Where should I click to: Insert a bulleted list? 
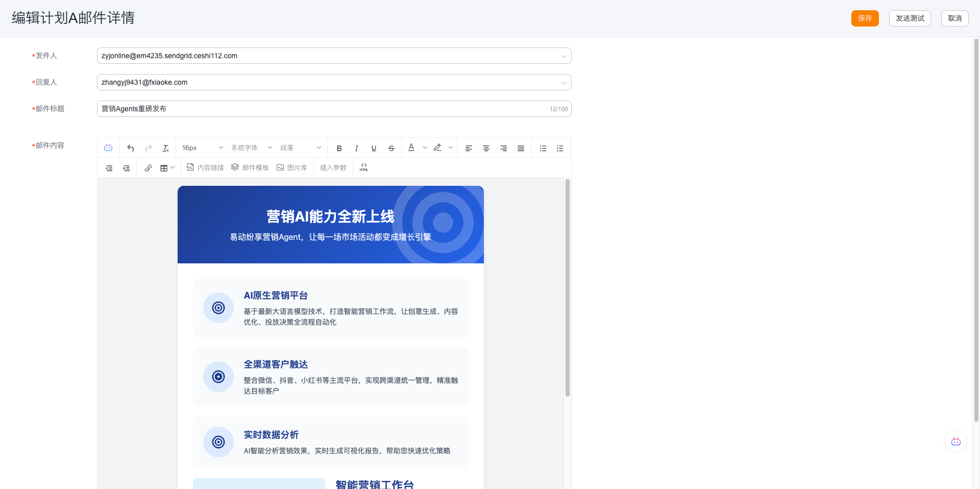tap(543, 148)
